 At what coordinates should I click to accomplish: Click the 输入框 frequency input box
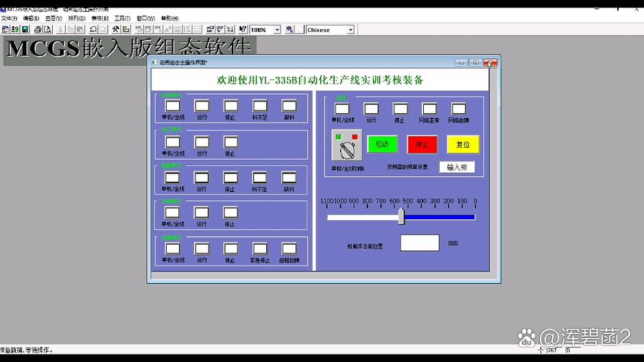pyautogui.click(x=457, y=167)
